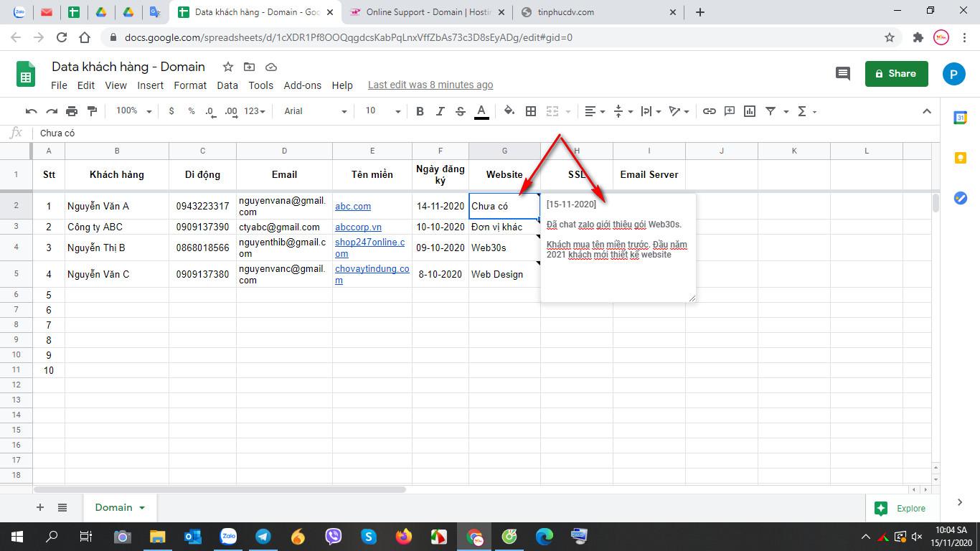
Task: Open the Data menu
Action: click(x=227, y=85)
